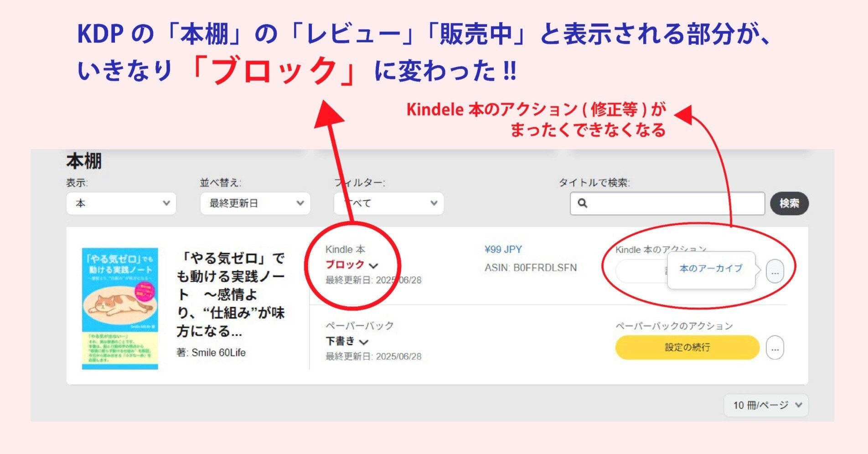This screenshot has height=454, width=868.
Task: Click the 検索 button
Action: click(790, 203)
